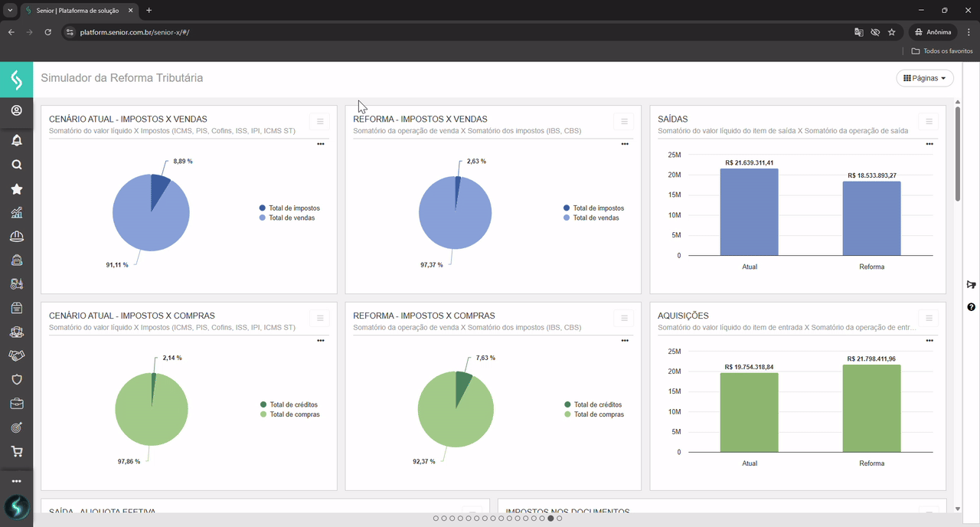Click the Anônima incognito profile button
980x527 pixels.
[933, 32]
